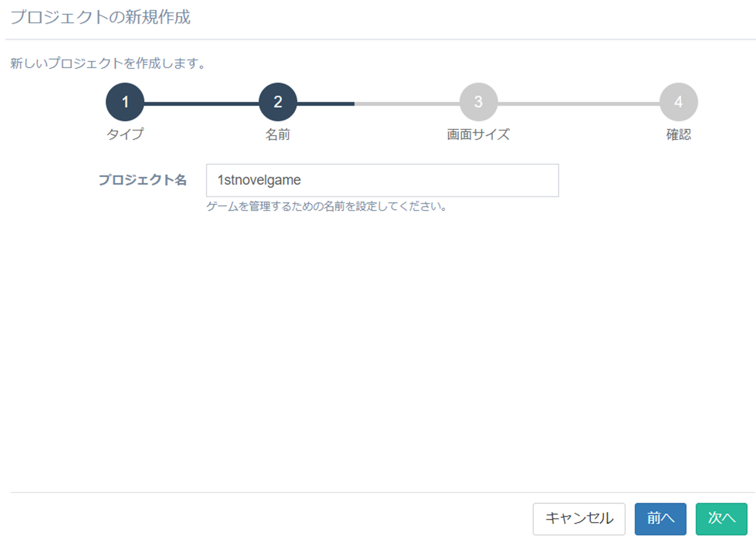
Task: Click the gray progress line before step 確認
Action: (578, 101)
